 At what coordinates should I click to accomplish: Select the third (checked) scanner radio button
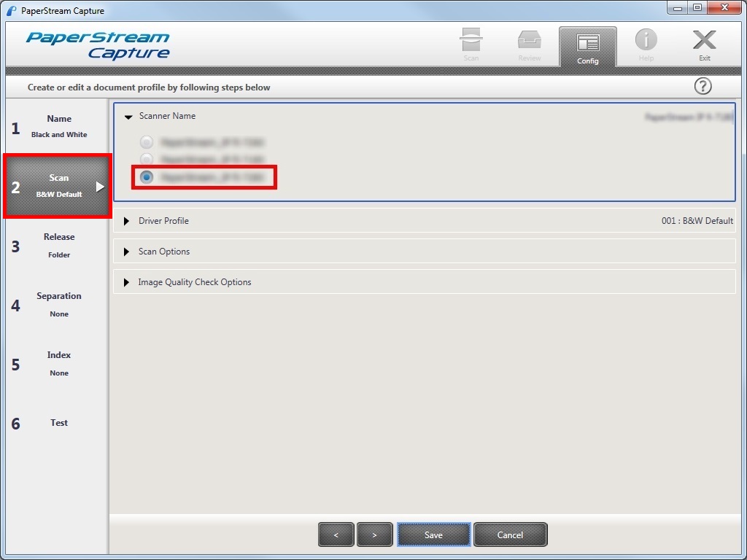(x=146, y=177)
